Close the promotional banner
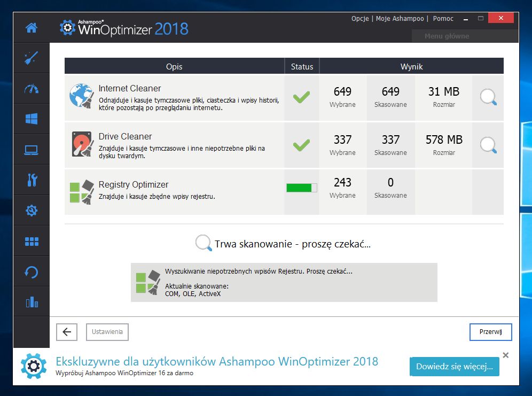532x396 pixels. click(505, 355)
